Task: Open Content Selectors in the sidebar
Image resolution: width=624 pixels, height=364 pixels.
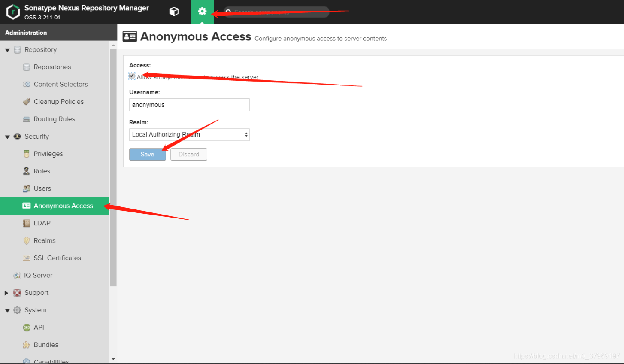Action: coord(61,84)
